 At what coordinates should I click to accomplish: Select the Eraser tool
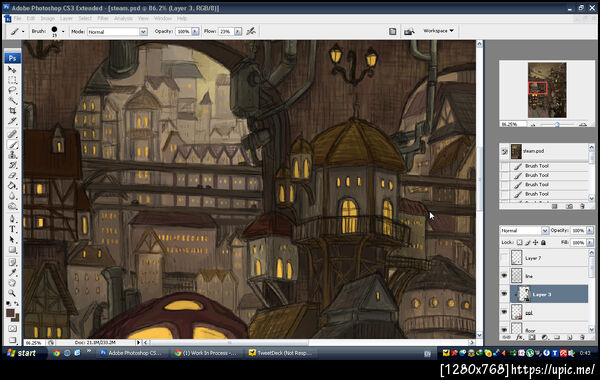coord(12,176)
